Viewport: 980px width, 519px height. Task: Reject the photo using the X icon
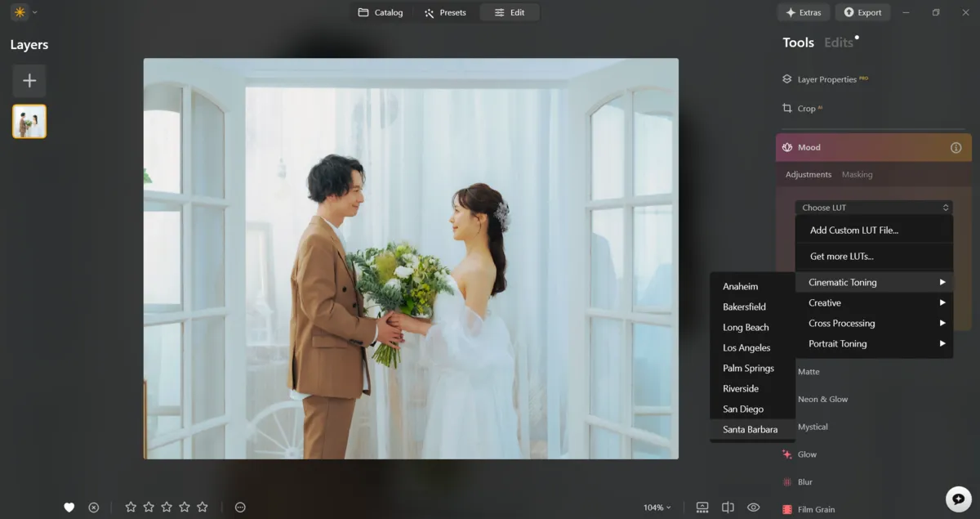point(94,507)
